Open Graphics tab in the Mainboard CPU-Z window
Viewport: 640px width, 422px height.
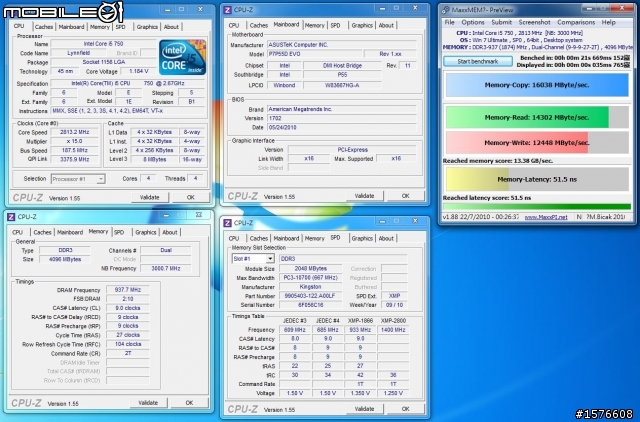click(x=362, y=25)
